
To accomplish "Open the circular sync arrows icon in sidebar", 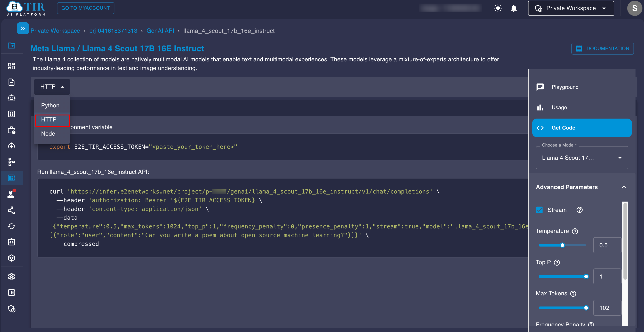I will 11,226.
